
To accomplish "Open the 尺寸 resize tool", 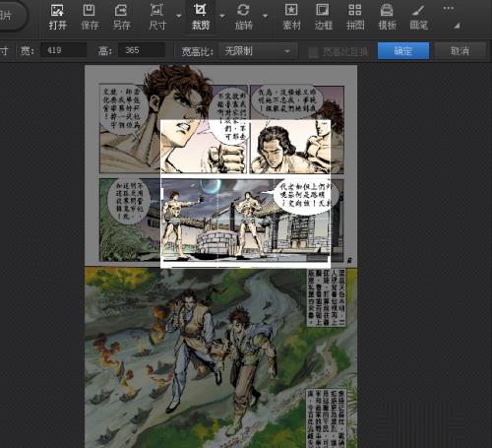I will coord(157,17).
